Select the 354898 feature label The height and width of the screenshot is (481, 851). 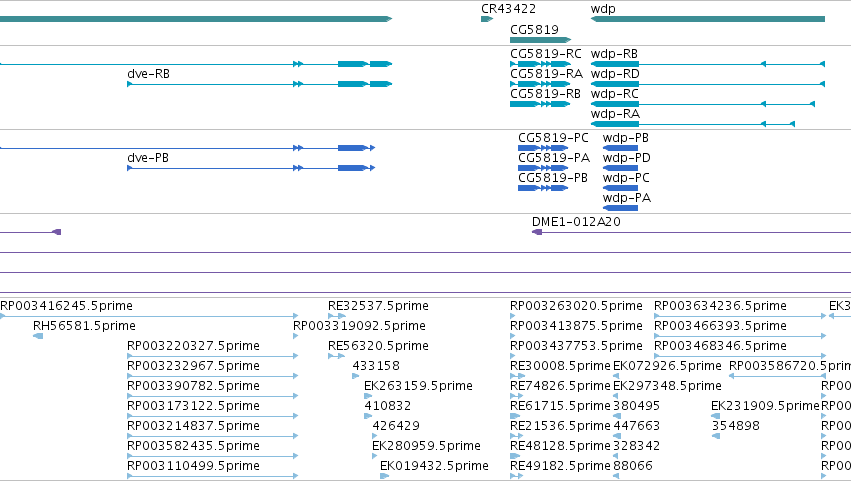point(735,426)
